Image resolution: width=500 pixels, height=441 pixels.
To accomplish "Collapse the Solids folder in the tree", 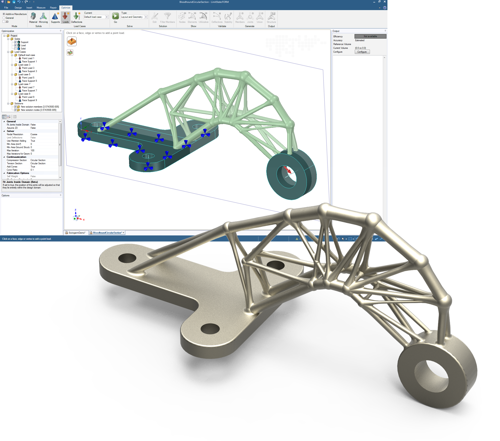I will pos(8,39).
